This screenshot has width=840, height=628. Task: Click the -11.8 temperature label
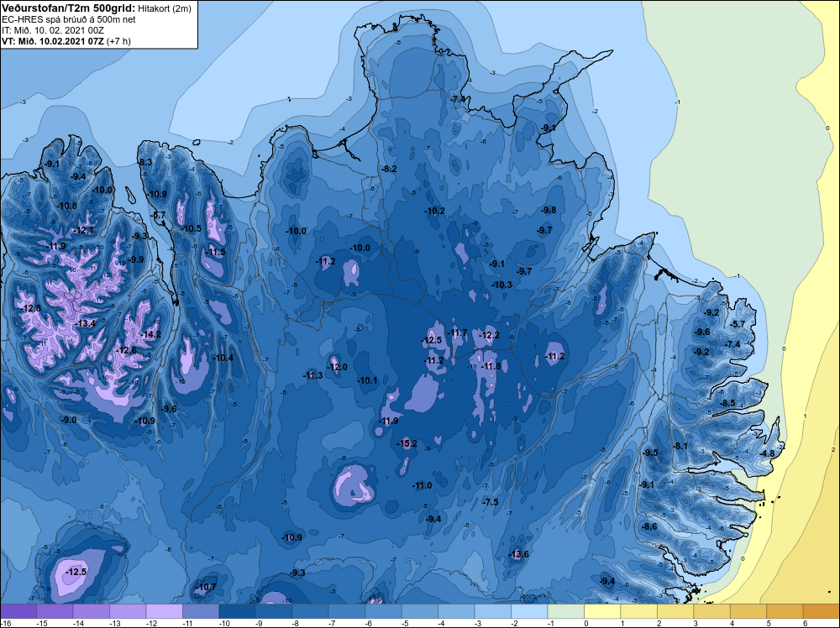pos(491,366)
